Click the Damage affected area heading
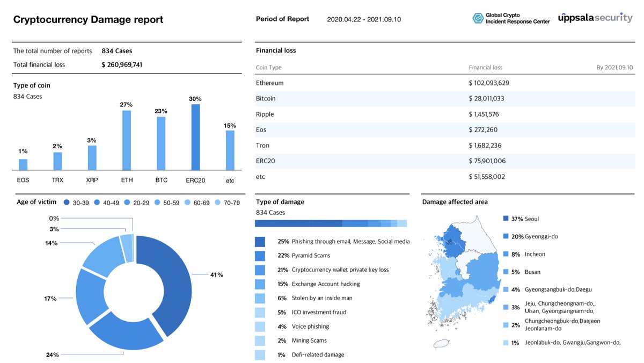This screenshot has width=644, height=363. [455, 202]
